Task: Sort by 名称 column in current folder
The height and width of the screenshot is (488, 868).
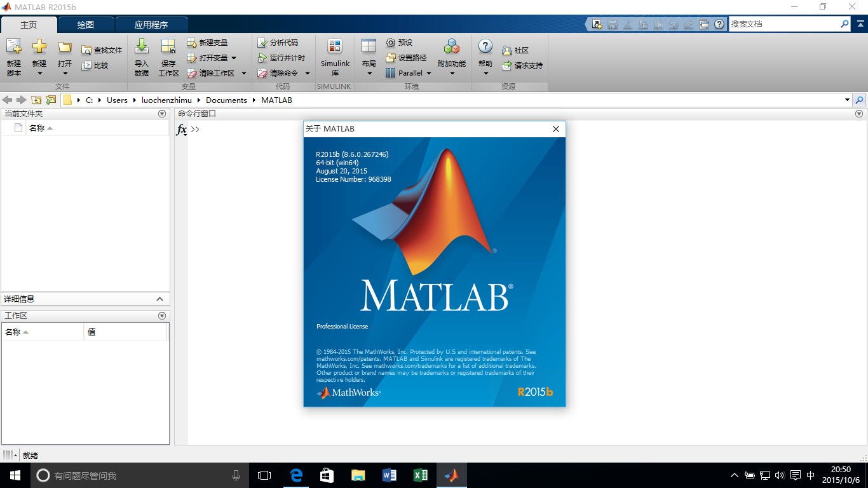Action: pos(97,128)
